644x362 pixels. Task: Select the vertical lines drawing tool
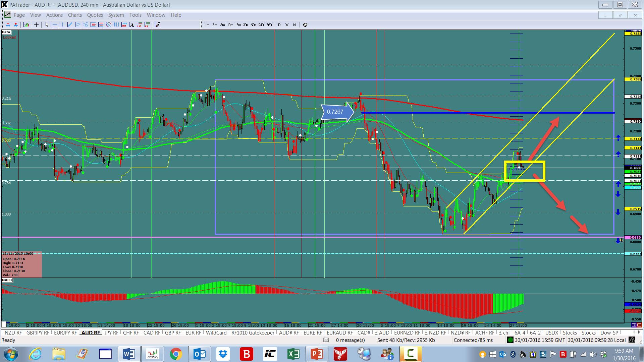[116, 25]
